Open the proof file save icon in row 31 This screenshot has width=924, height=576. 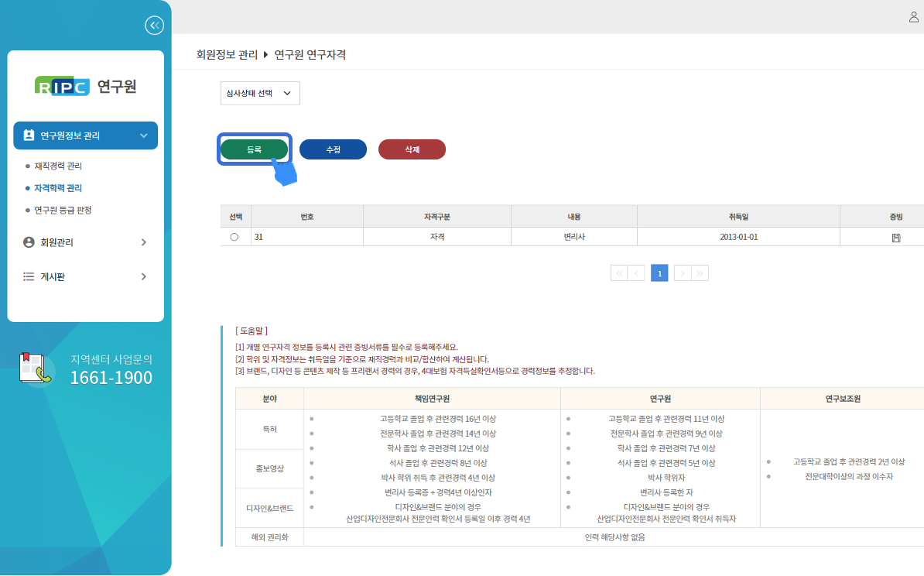click(x=896, y=237)
